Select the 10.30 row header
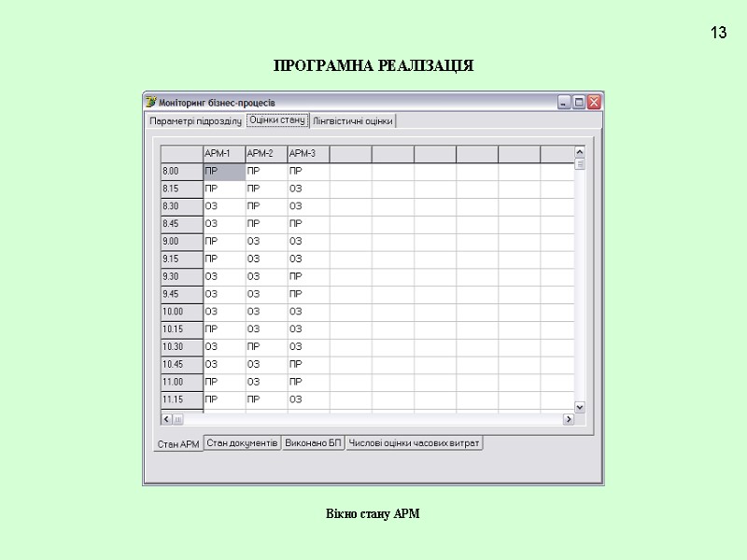Screen dimensions: 747x560 click(182, 347)
